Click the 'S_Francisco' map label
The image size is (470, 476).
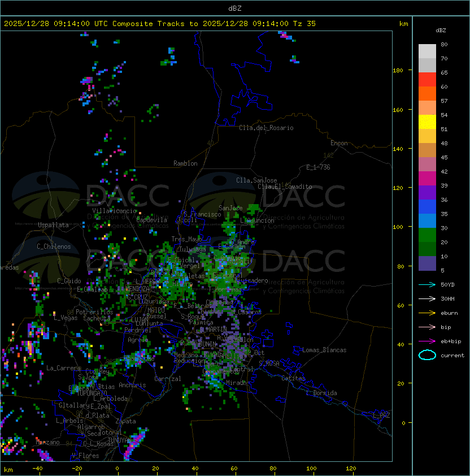click(x=202, y=214)
